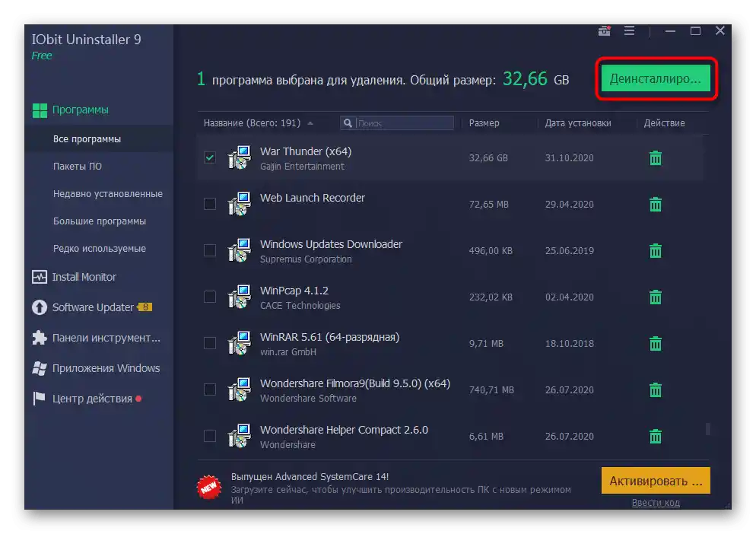The height and width of the screenshot is (534, 756).
Task: Click the orange Активировать button
Action: pos(656,481)
